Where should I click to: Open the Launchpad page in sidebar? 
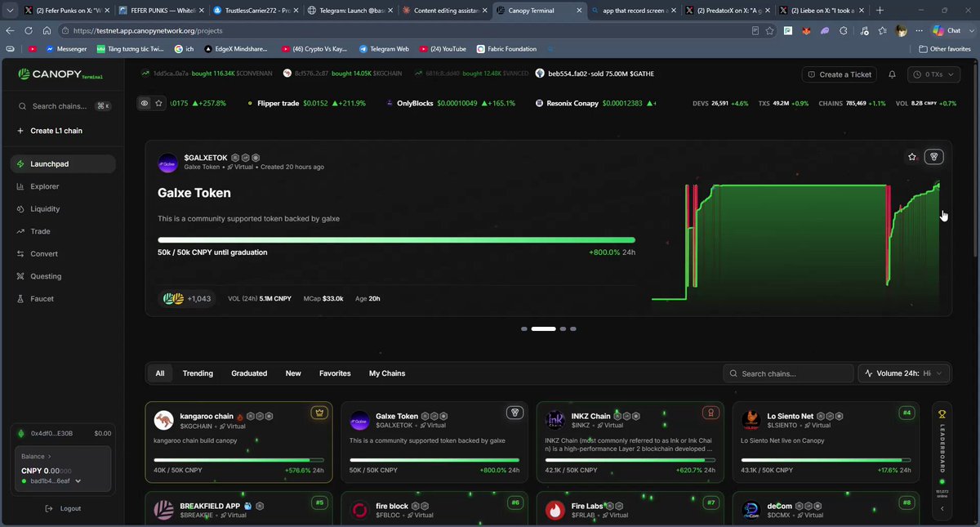click(63, 164)
